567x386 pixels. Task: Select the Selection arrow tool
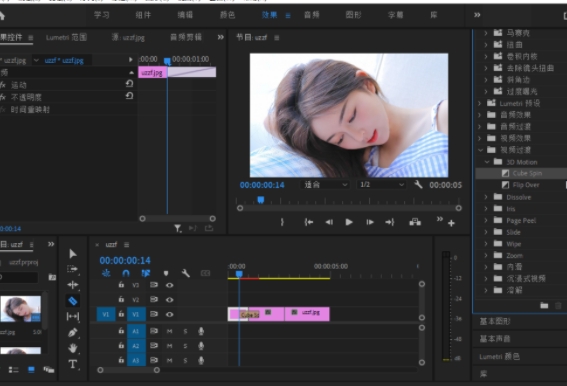[73, 254]
